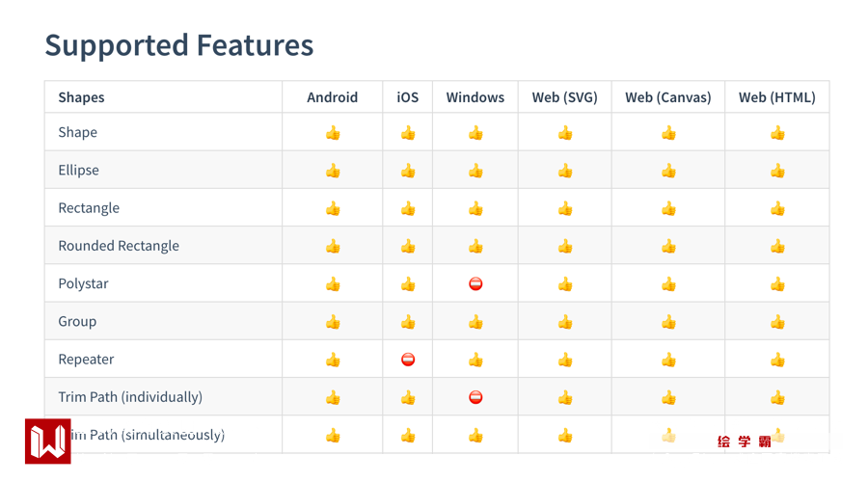Screen dimensions: 868x482
Task: Click the Polystar Windows unsupported icon
Action: click(475, 283)
